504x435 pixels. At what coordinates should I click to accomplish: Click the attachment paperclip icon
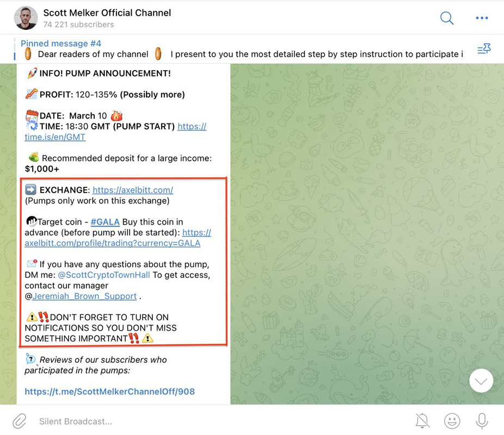click(x=19, y=421)
